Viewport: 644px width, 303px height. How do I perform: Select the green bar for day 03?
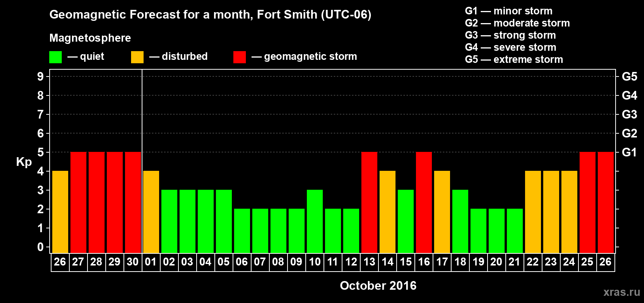[x=188, y=221]
